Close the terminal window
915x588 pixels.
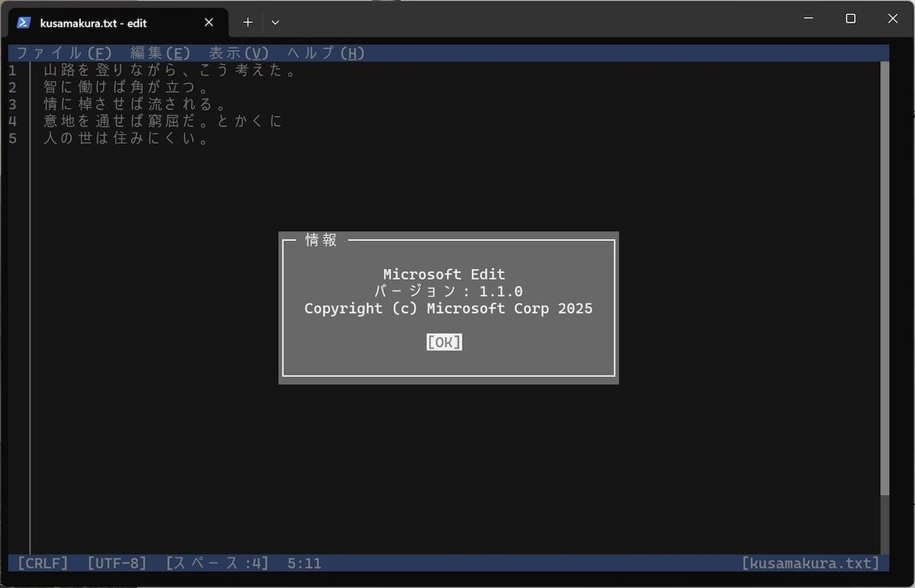(x=892, y=18)
